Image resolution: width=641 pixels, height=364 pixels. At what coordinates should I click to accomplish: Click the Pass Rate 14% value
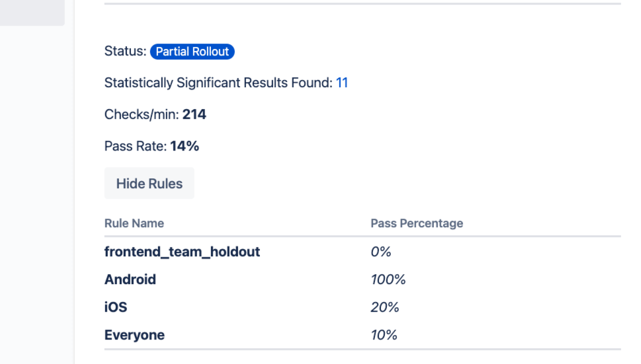185,146
